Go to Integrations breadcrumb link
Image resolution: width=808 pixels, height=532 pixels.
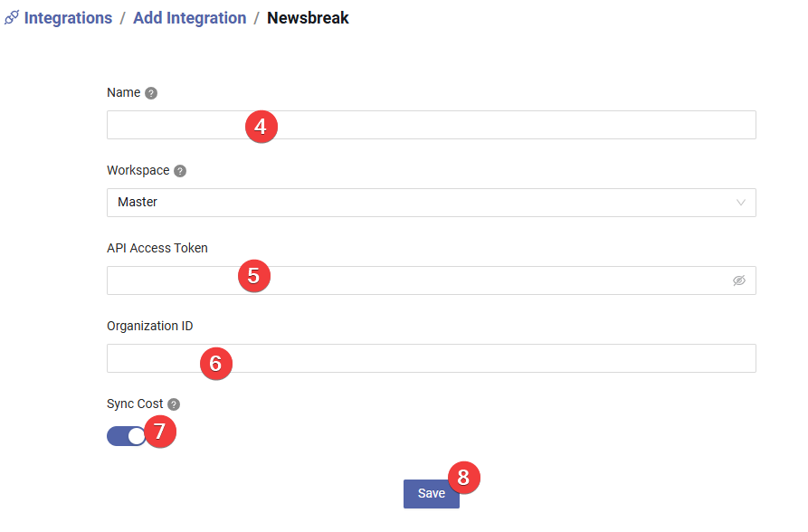click(x=68, y=18)
